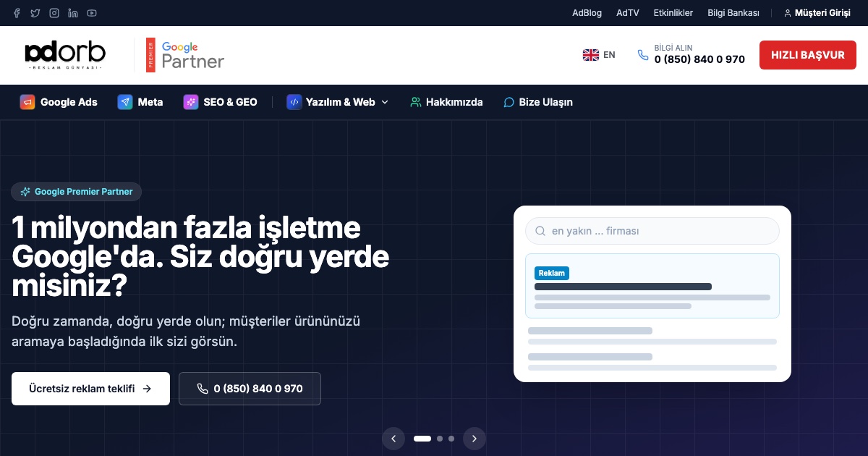868x456 pixels.
Task: Click the Meta paper-plane icon
Action: pos(125,102)
